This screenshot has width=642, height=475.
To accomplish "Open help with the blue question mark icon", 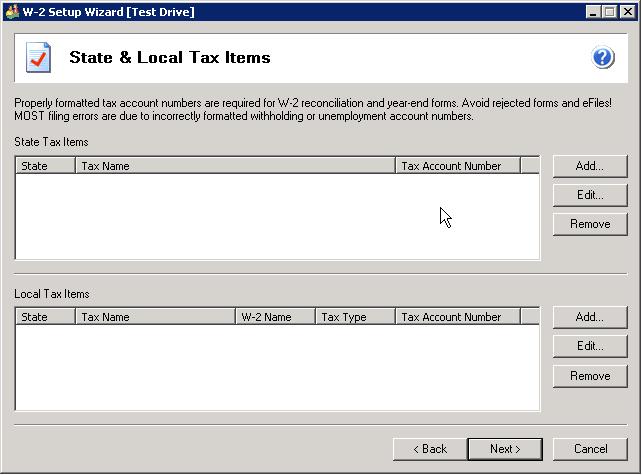I will [603, 58].
